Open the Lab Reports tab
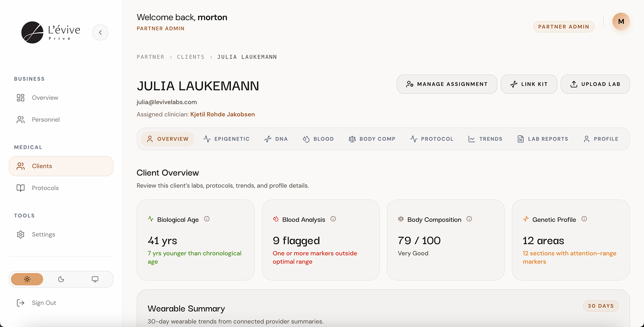Image resolution: width=644 pixels, height=327 pixels. tap(542, 139)
